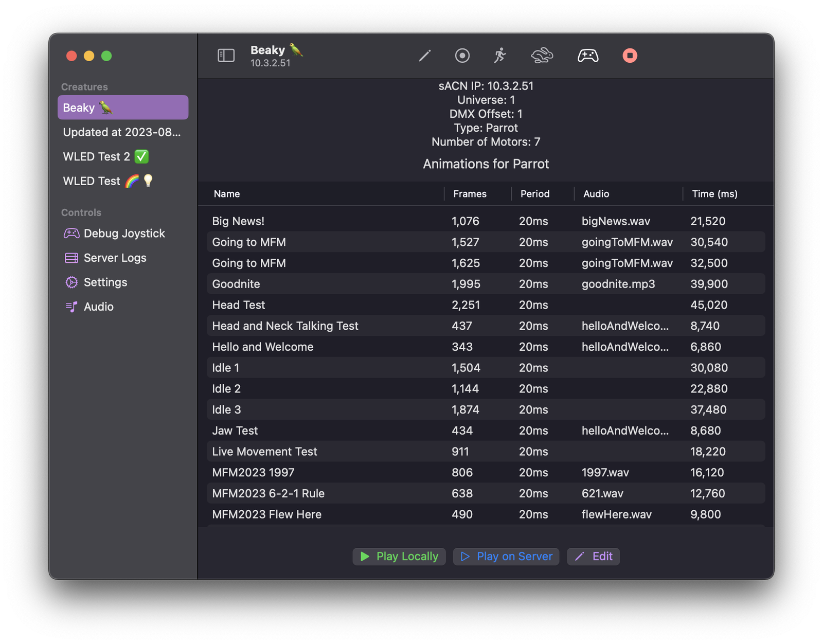Sort by the Name column header

click(227, 194)
